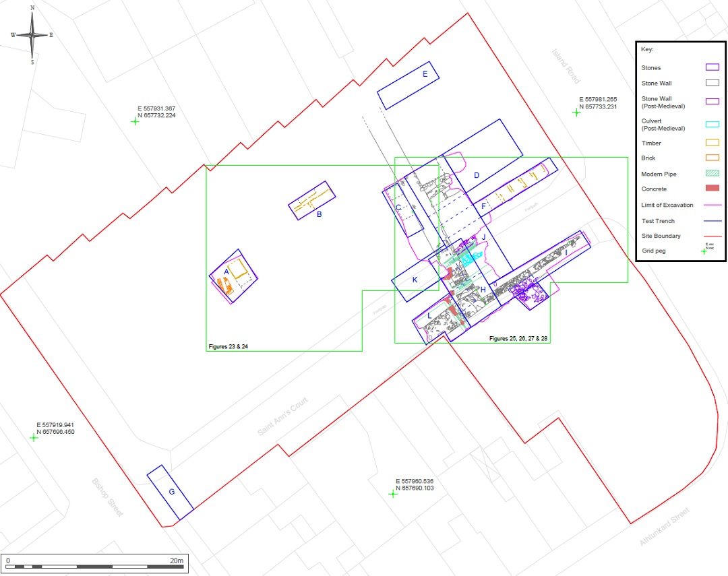Click the Site Boundary red line in key
The width and height of the screenshot is (728, 576).
coord(712,236)
